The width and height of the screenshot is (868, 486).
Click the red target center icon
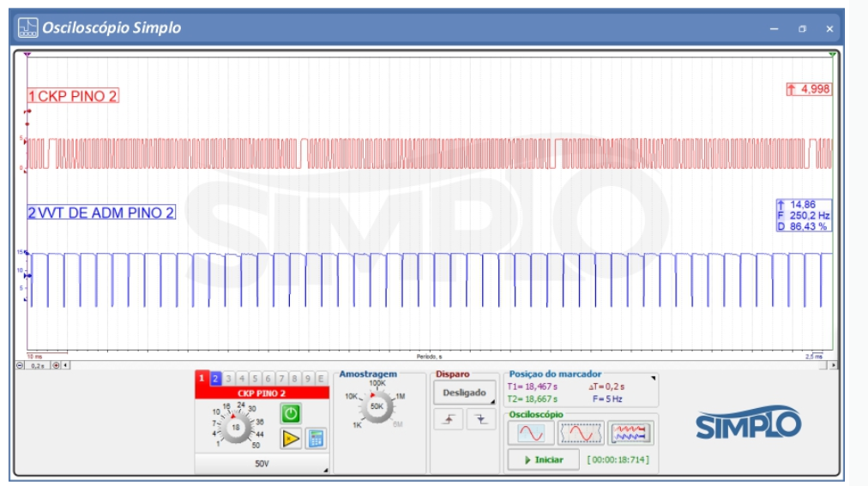56,365
